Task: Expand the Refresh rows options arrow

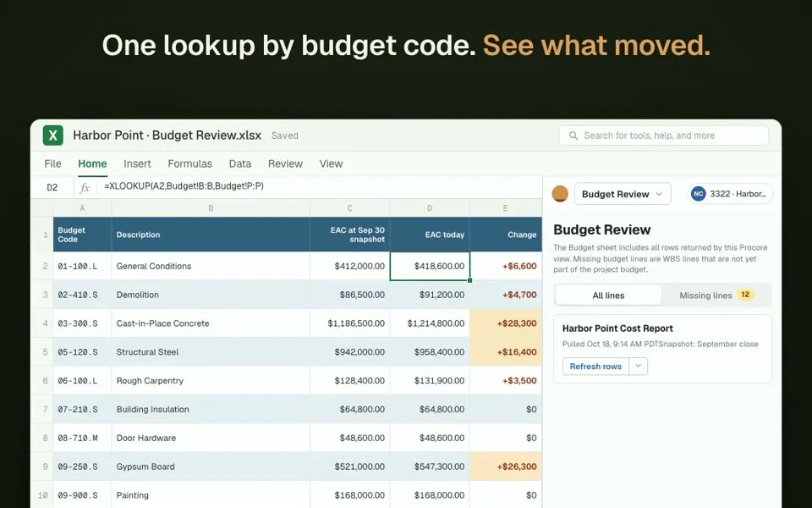Action: [x=638, y=366]
